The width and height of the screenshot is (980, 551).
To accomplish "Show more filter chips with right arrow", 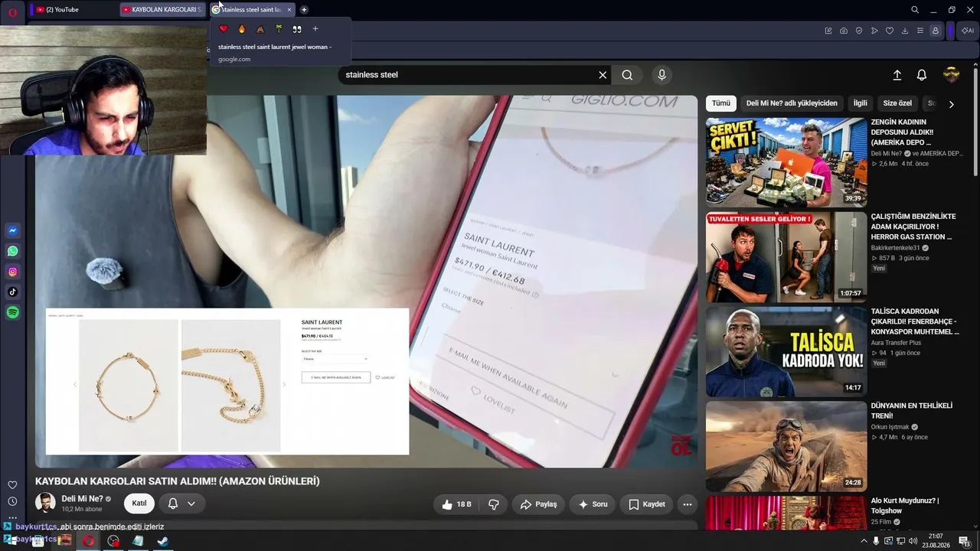I will click(952, 104).
